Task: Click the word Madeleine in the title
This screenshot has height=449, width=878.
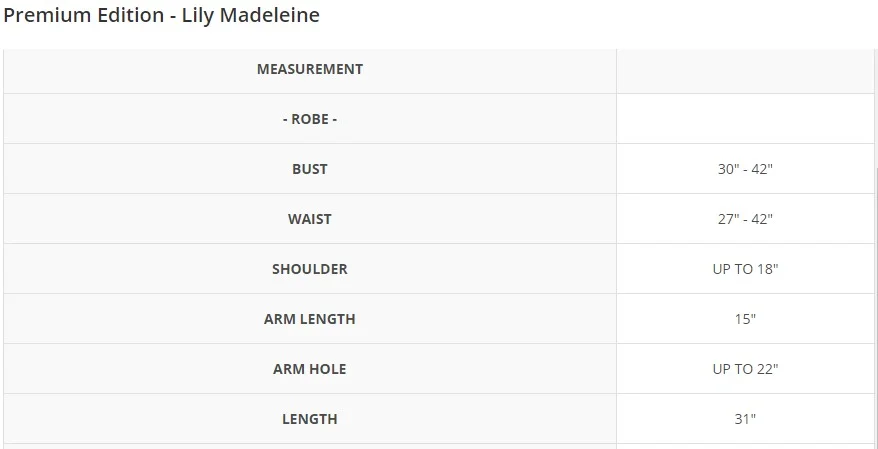Action: 269,15
